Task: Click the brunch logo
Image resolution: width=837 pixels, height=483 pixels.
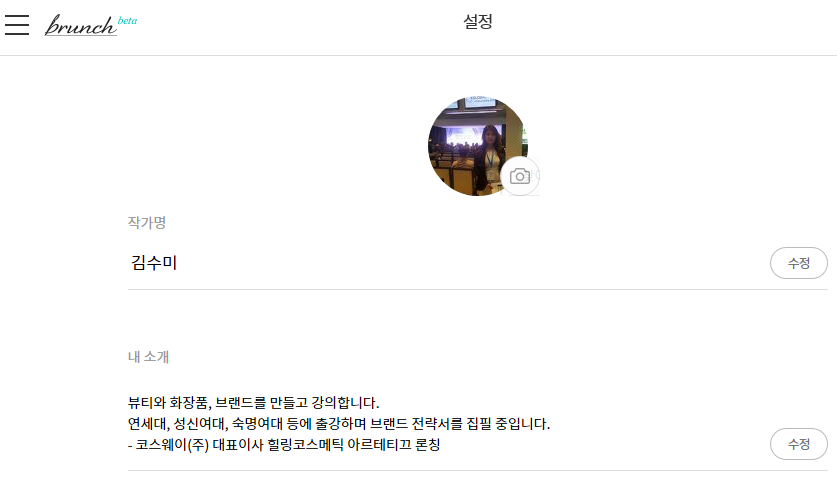Action: pyautogui.click(x=80, y=25)
